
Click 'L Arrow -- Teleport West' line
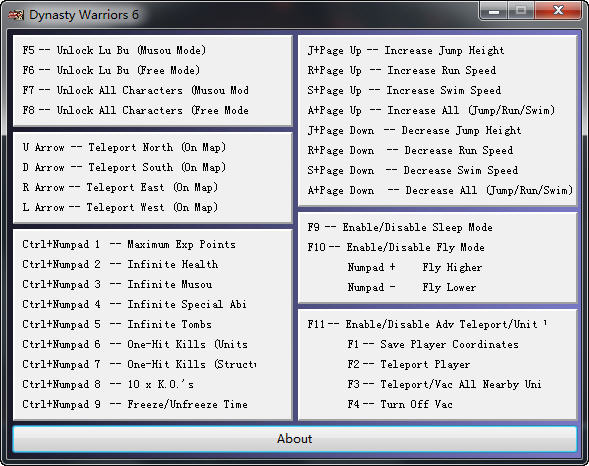[120, 207]
